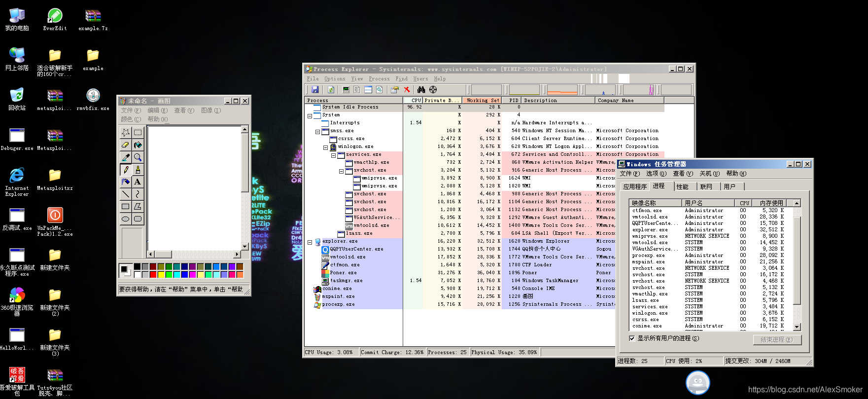This screenshot has width=868, height=399.
Task: Collapse the svchost.exe node above wmiprvse.exe
Action: click(342, 172)
